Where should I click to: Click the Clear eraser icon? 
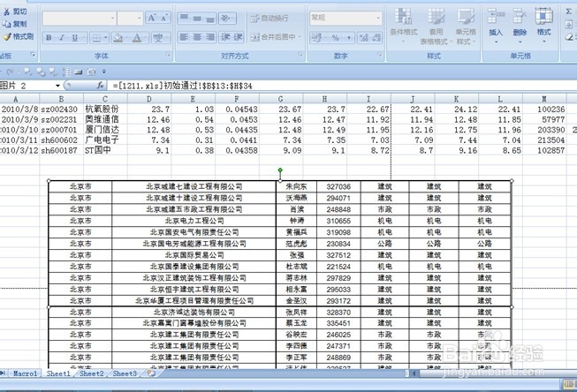point(569,37)
